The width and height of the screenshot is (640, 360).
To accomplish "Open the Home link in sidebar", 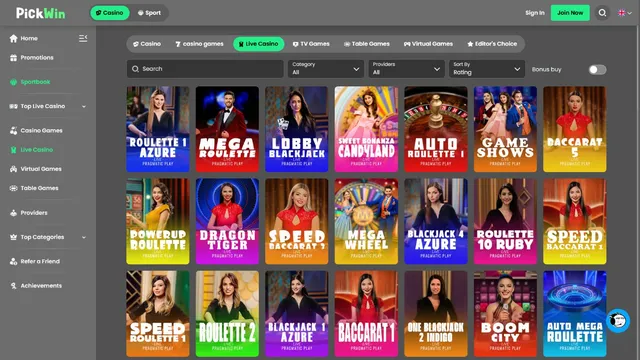I will (x=29, y=38).
